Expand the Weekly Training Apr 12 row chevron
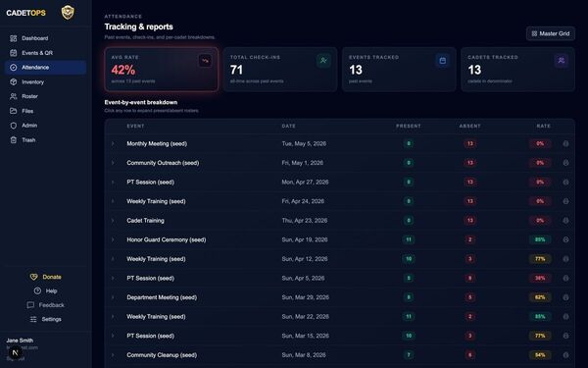The image size is (588, 368). [x=113, y=259]
